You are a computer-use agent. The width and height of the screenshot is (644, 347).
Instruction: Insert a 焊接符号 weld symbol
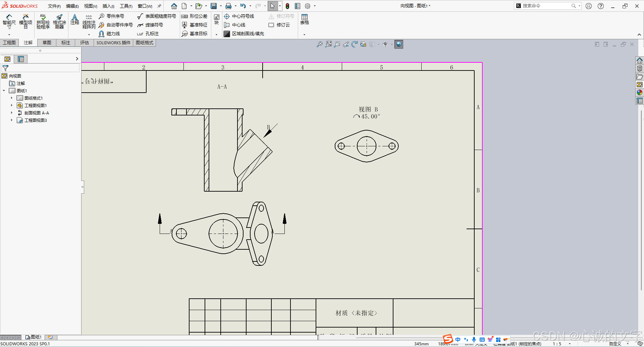tap(150, 25)
